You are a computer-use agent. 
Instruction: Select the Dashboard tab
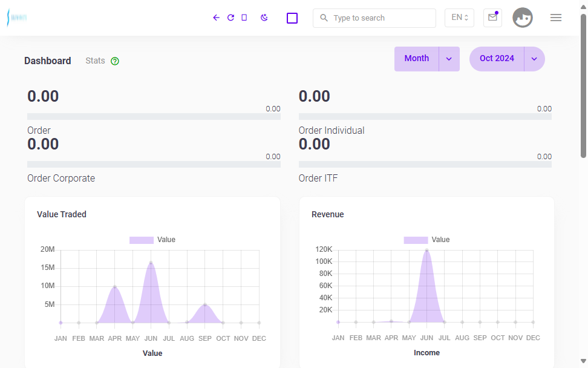pyautogui.click(x=48, y=61)
